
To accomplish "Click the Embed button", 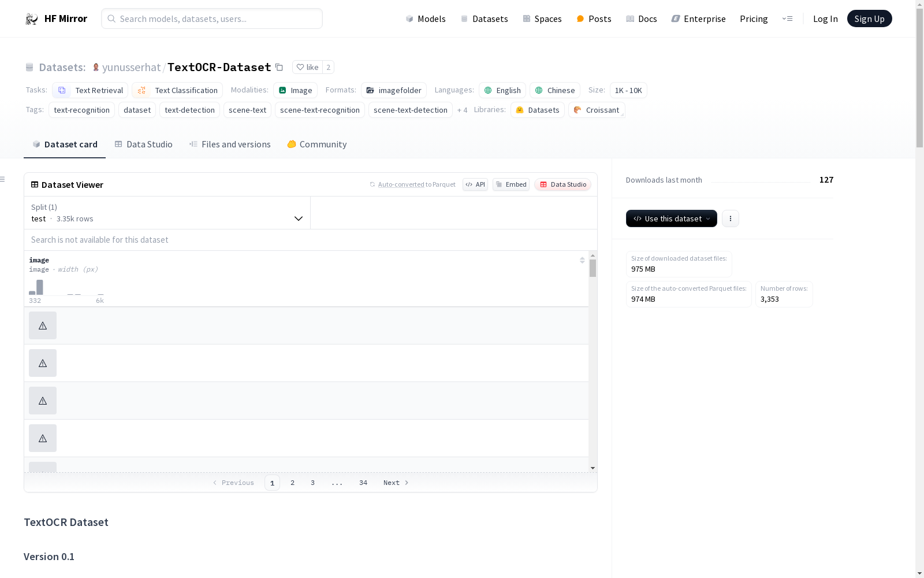I will coord(511,184).
